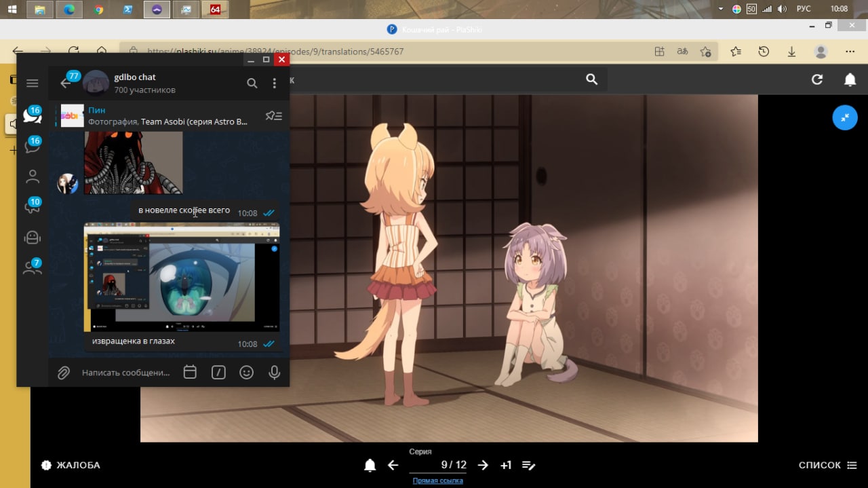
Task: Report video with ЖАЛОБА button
Action: 71,465
